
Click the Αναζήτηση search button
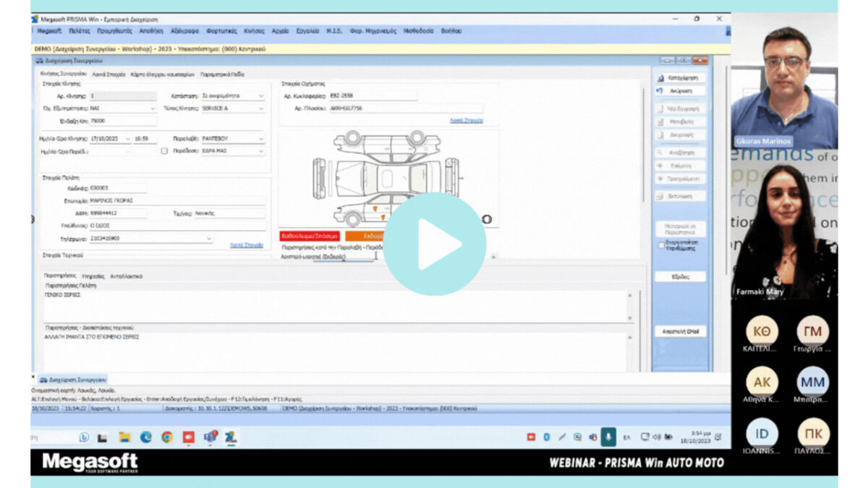(x=680, y=153)
